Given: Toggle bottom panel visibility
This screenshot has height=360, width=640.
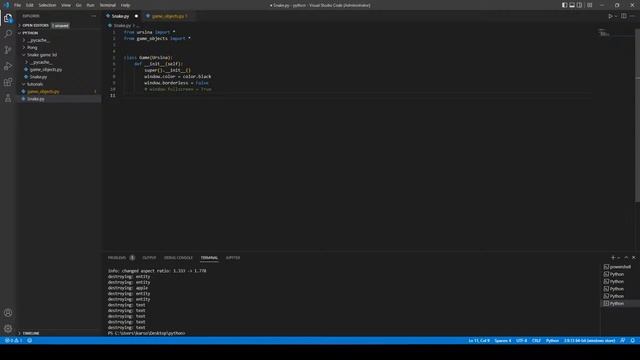Looking at the screenshot, I should (572, 5).
